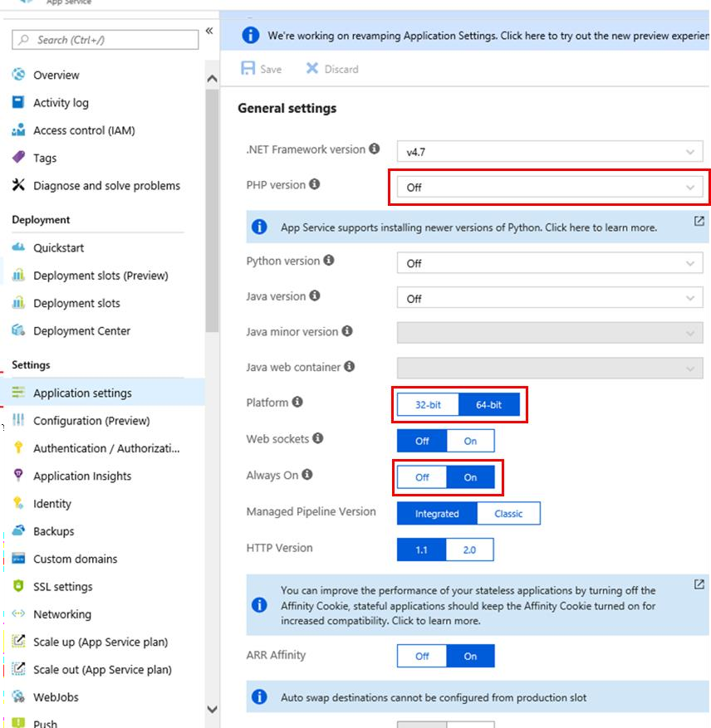The image size is (711, 728).
Task: Click the Backups cloud icon
Action: tap(18, 530)
